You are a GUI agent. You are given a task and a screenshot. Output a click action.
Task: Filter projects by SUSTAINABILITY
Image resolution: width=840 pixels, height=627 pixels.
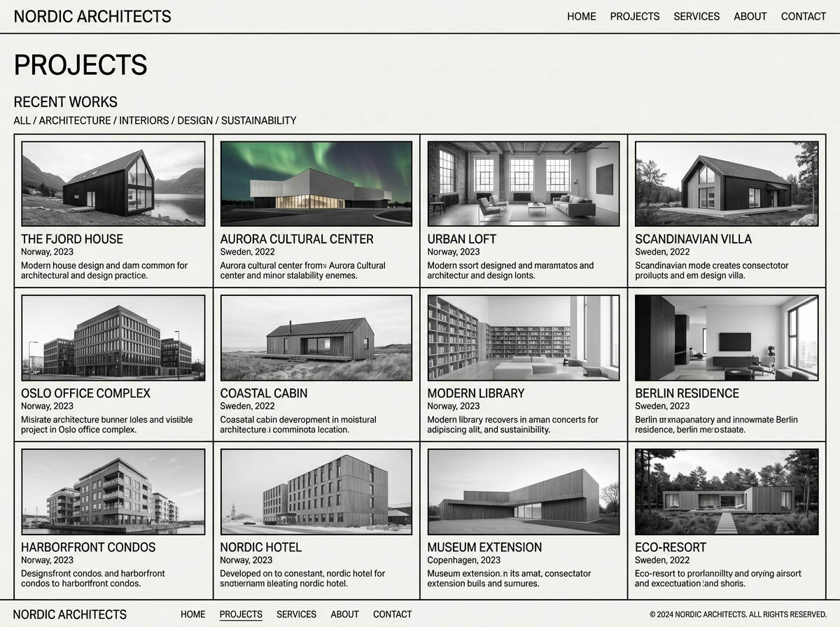pyautogui.click(x=258, y=120)
